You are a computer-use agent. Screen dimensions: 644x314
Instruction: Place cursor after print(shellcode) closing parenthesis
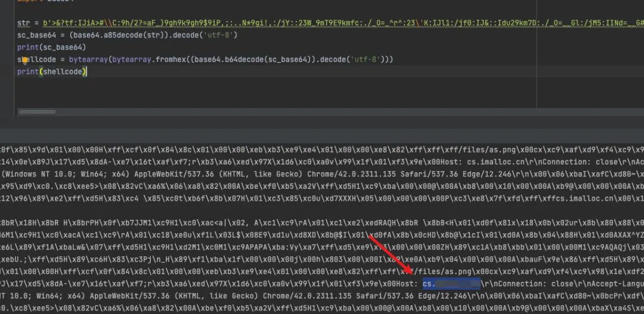pyautogui.click(x=87, y=72)
